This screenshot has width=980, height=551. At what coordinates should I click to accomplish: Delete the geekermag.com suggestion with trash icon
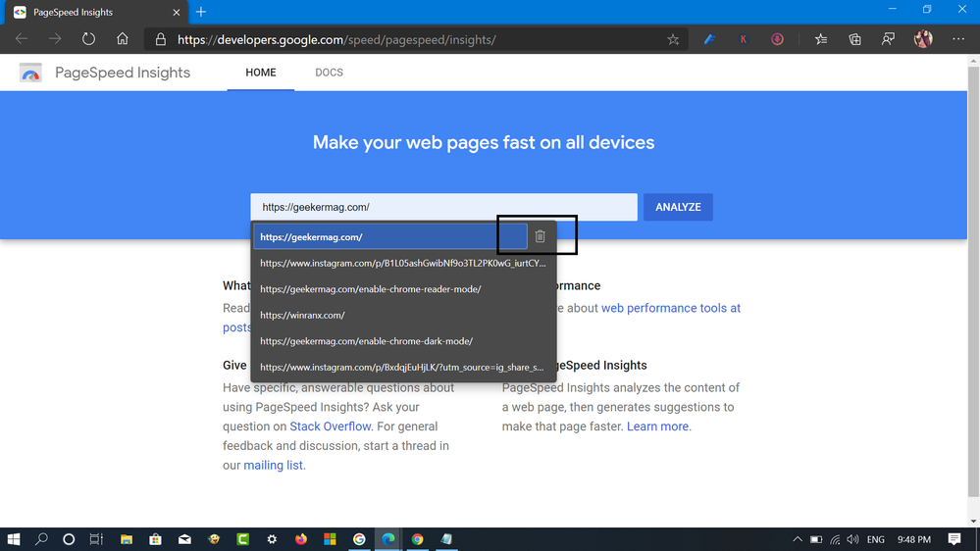click(540, 236)
